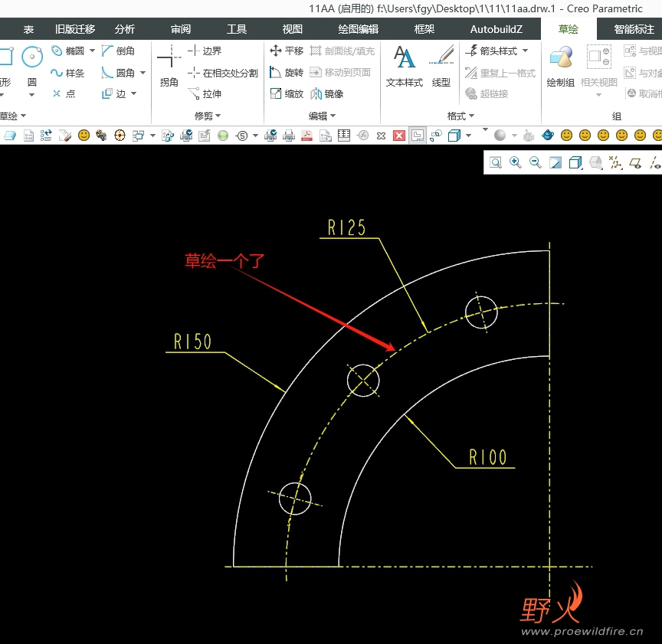
Task: Click the Corner trim tool
Action: pos(169,65)
